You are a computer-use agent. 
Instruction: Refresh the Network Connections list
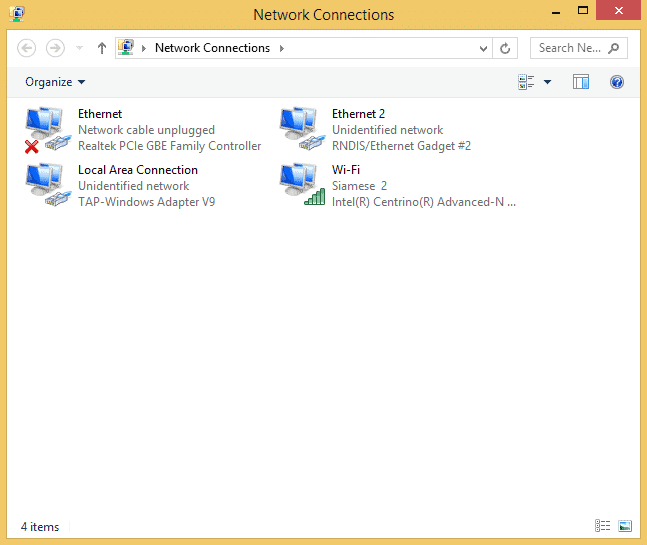point(505,48)
